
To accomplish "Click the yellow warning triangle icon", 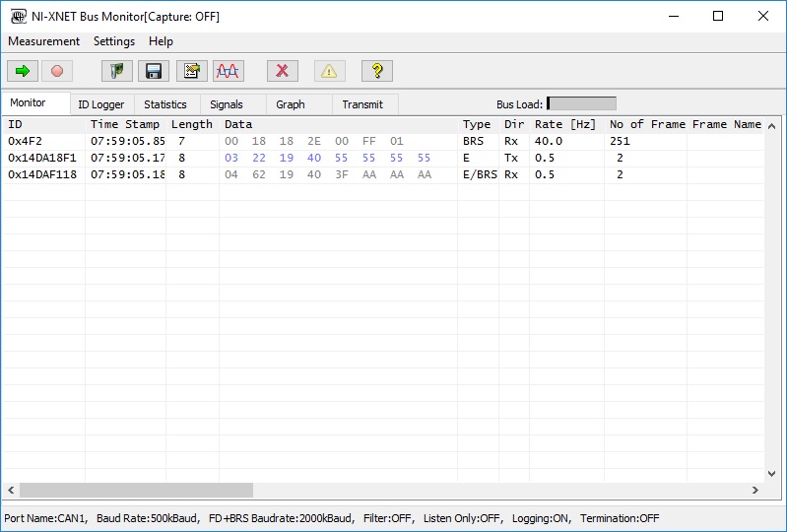I will click(x=330, y=71).
